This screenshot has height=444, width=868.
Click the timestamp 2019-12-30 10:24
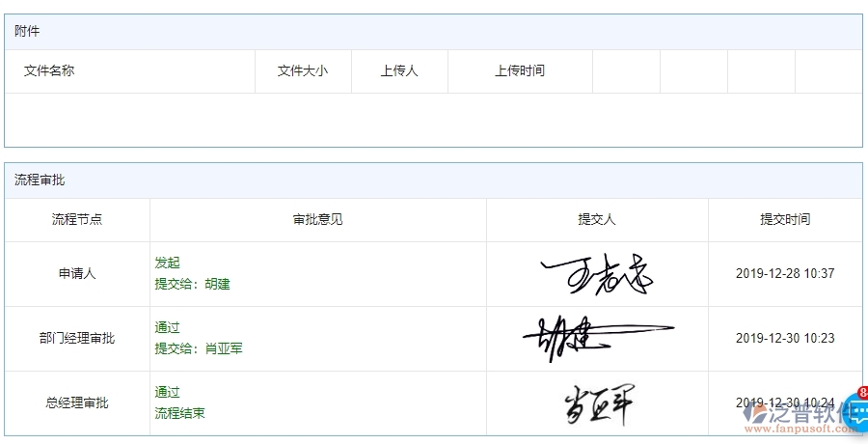point(785,403)
